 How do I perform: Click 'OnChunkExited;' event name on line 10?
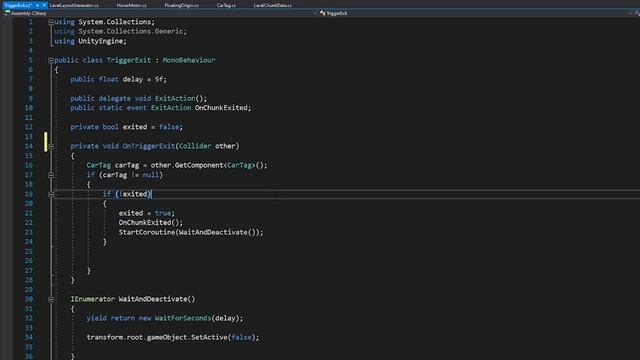pos(223,108)
